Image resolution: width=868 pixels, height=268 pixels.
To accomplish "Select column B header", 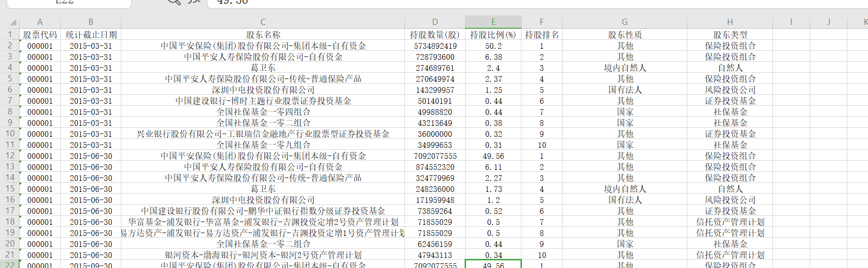I will coord(91,22).
